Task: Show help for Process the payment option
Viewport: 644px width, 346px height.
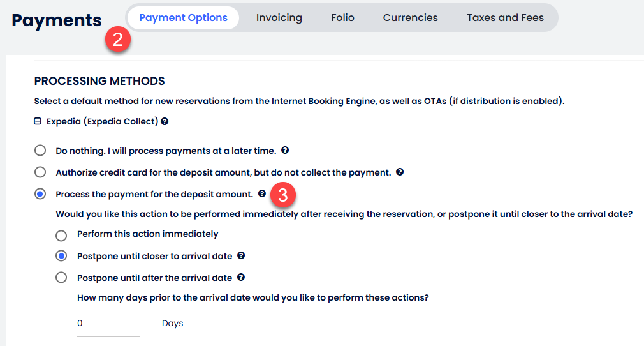Action: click(262, 194)
